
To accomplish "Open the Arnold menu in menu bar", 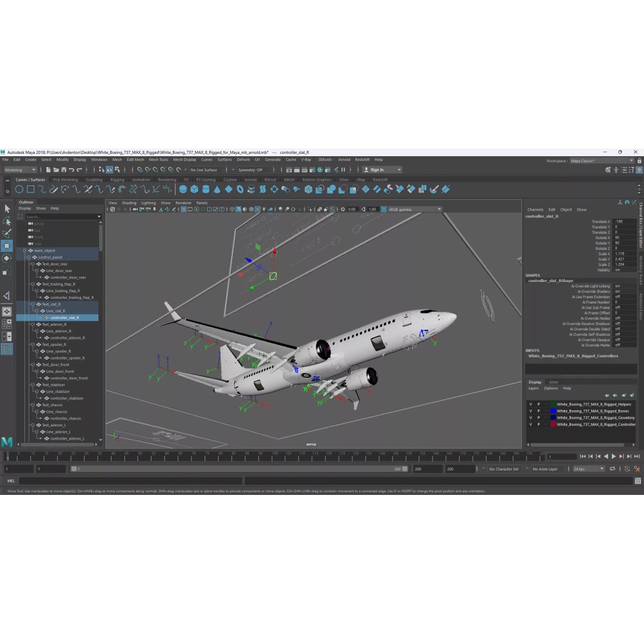I will pos(344,160).
